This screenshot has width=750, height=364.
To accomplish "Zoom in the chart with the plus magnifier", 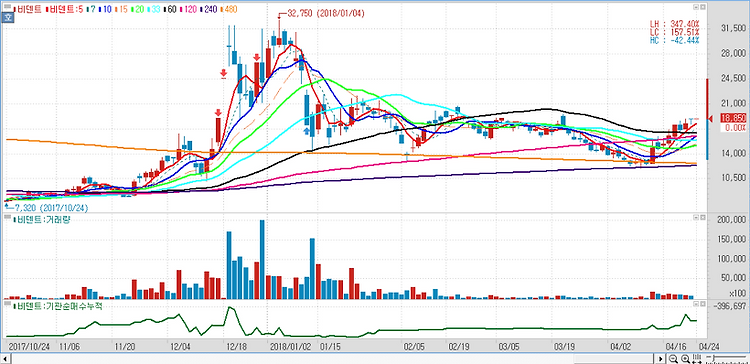I will tap(685, 359).
